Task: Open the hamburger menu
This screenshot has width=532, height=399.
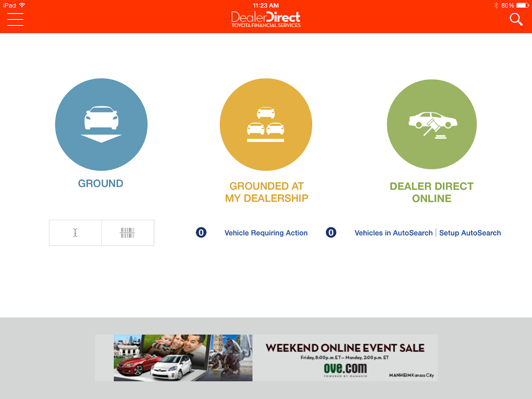Action: 15,19
